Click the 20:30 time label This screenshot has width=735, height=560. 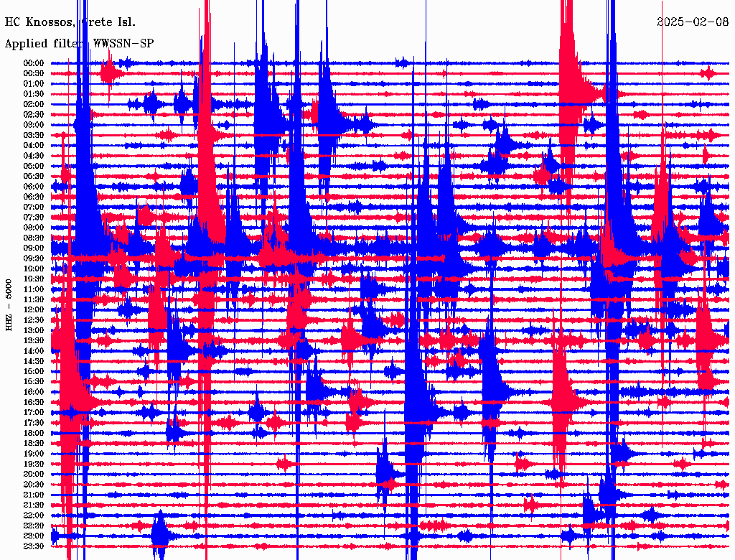(34, 485)
